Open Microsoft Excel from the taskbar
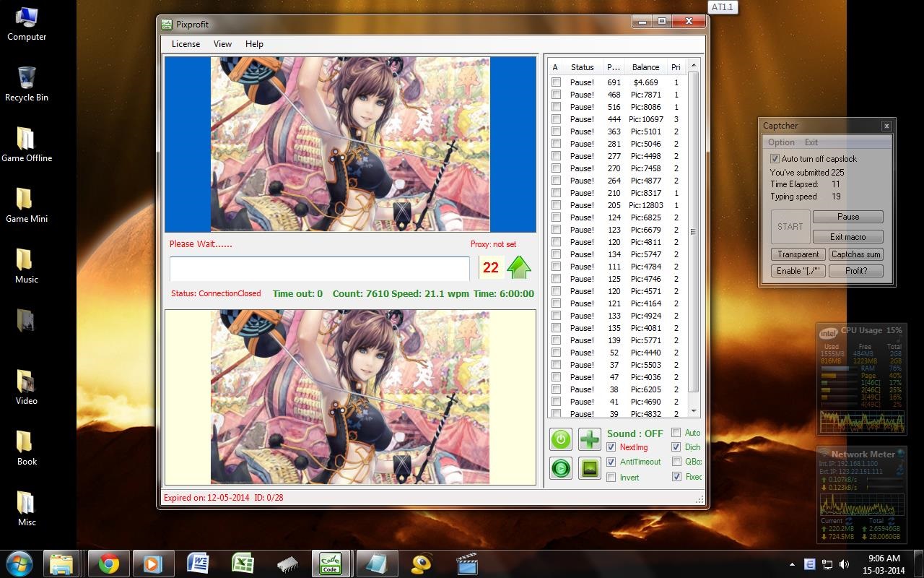 click(x=243, y=564)
